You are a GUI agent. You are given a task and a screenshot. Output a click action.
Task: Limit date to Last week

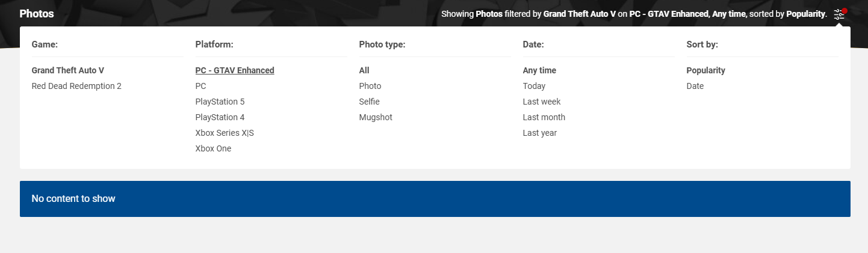pos(542,102)
